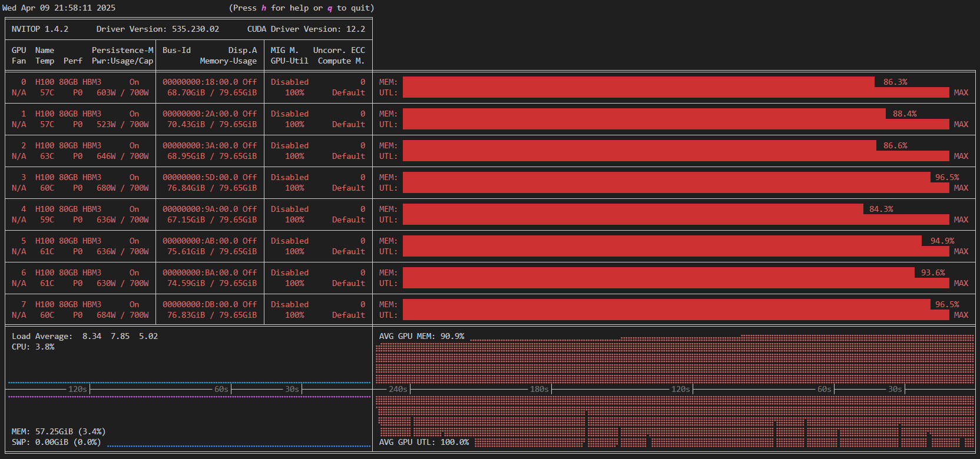Select the Load Average 8.34 7.85 5.02 line
Image resolution: width=980 pixels, height=459 pixels.
click(85, 336)
